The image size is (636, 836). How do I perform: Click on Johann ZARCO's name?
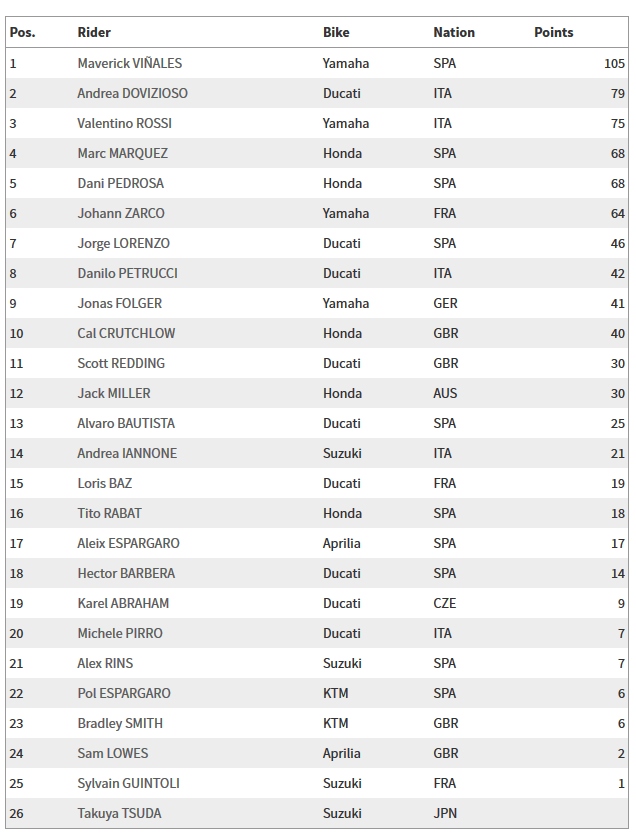[121, 213]
